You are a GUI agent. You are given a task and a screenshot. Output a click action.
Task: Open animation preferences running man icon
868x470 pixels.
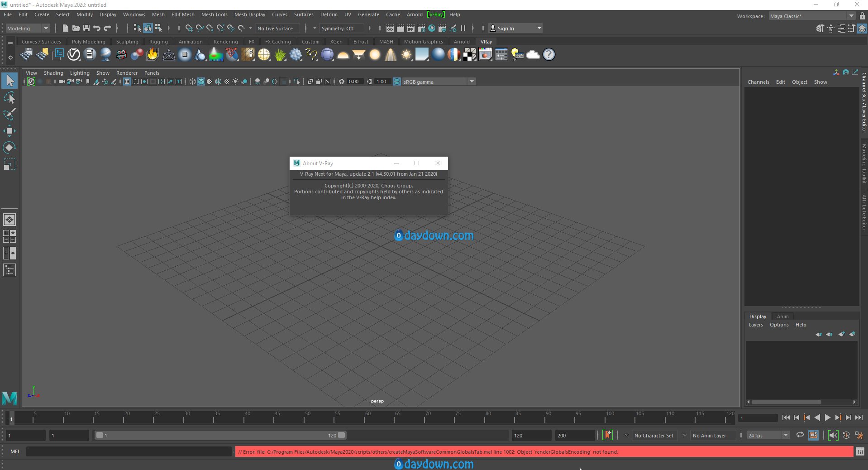point(859,435)
